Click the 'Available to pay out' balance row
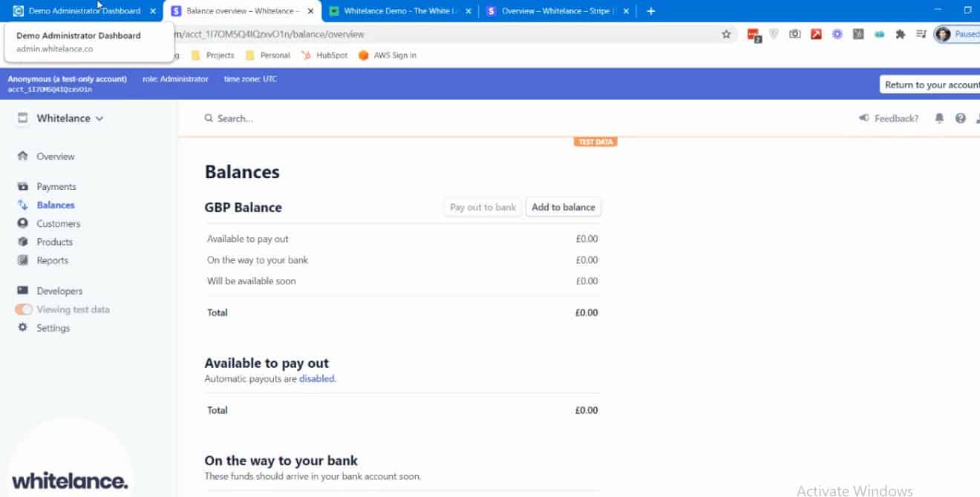This screenshot has height=497, width=980. [402, 239]
